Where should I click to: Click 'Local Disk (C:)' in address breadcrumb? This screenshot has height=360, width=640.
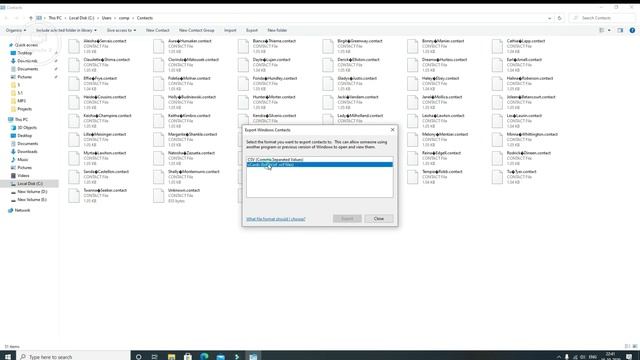click(82, 18)
